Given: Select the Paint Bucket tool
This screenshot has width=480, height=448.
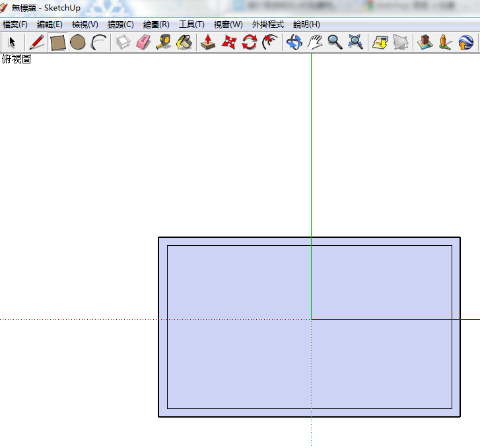Looking at the screenshot, I should (x=184, y=42).
